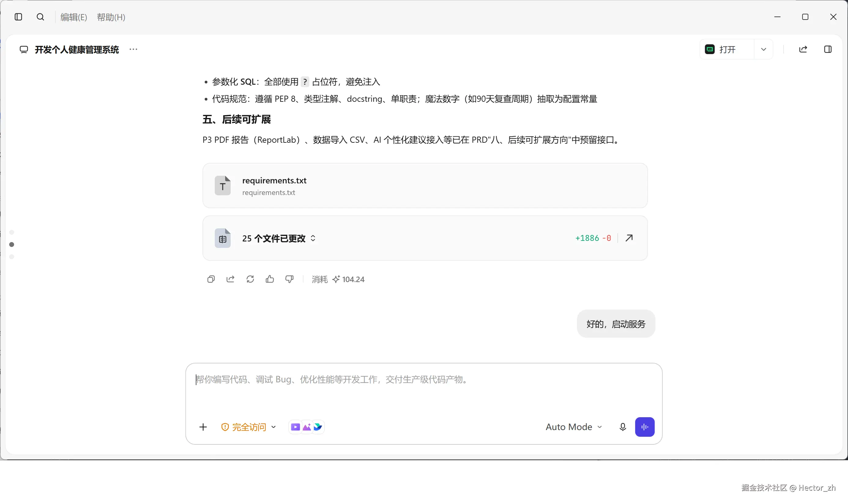Open the 帮助(H) menu
The image size is (848, 504).
pos(111,17)
